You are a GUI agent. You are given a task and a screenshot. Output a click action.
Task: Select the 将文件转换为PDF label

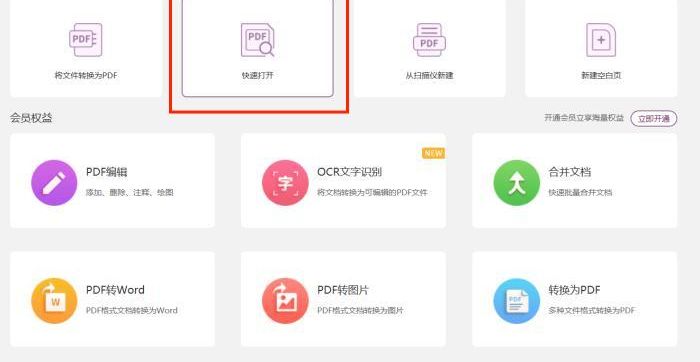click(x=86, y=75)
